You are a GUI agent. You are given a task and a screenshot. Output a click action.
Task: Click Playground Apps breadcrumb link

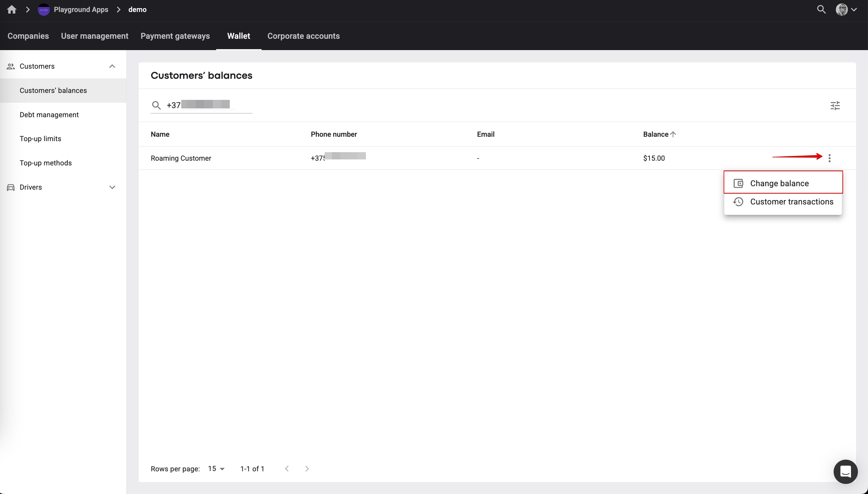point(81,9)
